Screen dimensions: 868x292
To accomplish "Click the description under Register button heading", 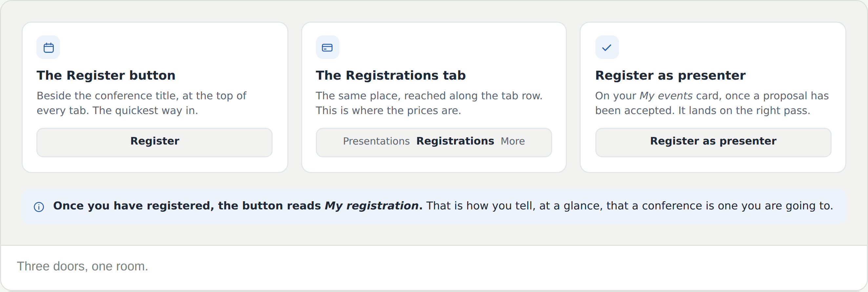I will [x=141, y=103].
